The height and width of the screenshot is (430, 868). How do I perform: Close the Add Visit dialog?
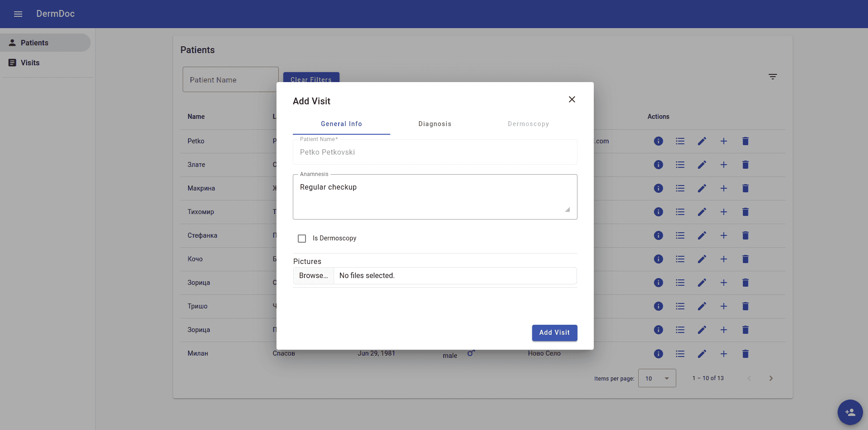572,99
